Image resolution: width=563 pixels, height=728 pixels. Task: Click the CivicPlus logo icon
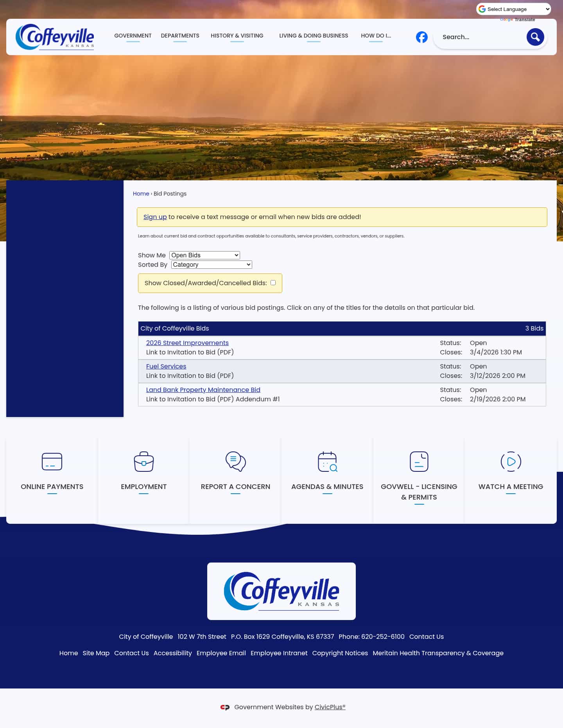225,707
